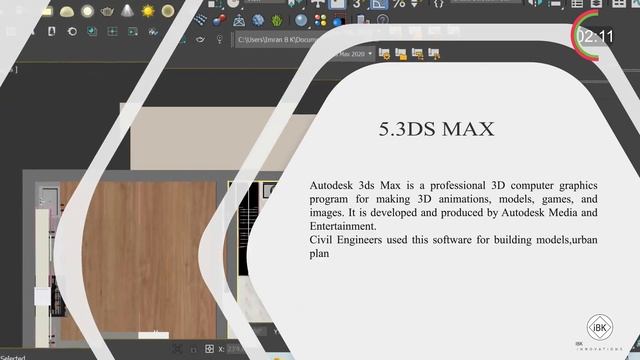640x360 pixels.
Task: Click the file path field starting C:\Users
Action: [278, 40]
